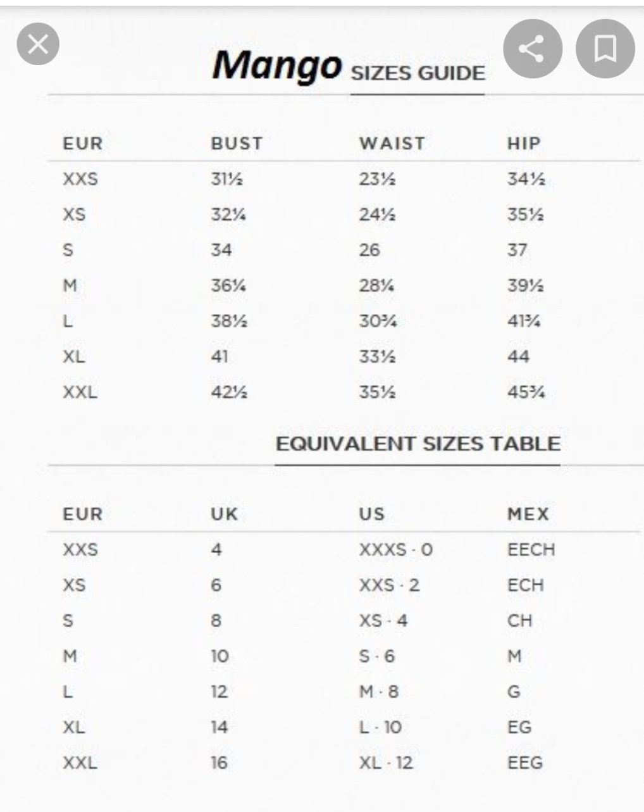Click the MEX column header
Viewport: 644px width, 812px height.
pos(528,514)
